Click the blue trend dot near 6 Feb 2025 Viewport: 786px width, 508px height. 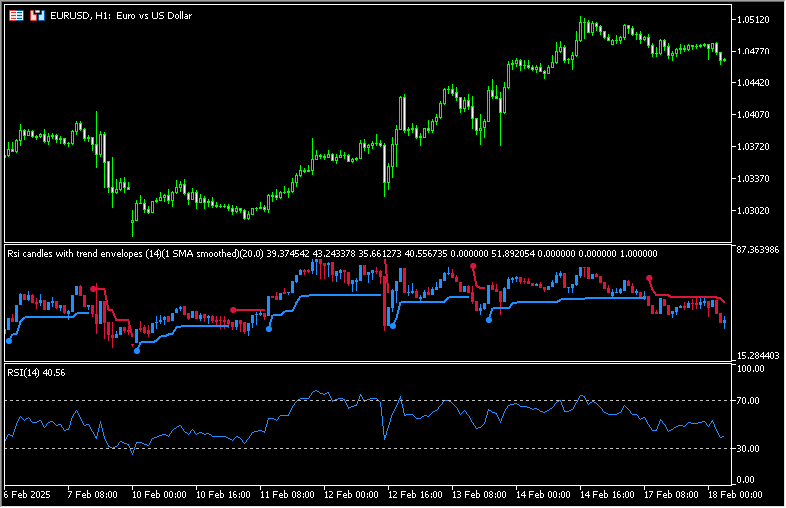pos(9,341)
